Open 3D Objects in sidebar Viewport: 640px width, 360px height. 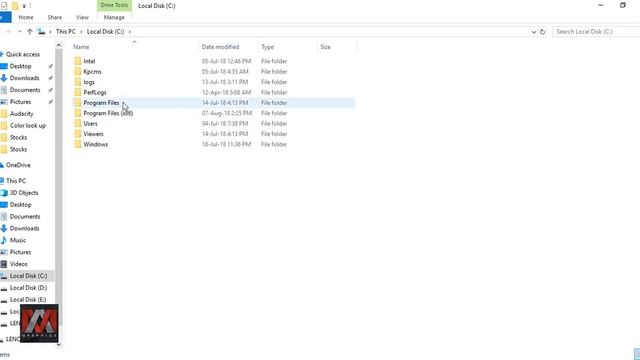(24, 193)
